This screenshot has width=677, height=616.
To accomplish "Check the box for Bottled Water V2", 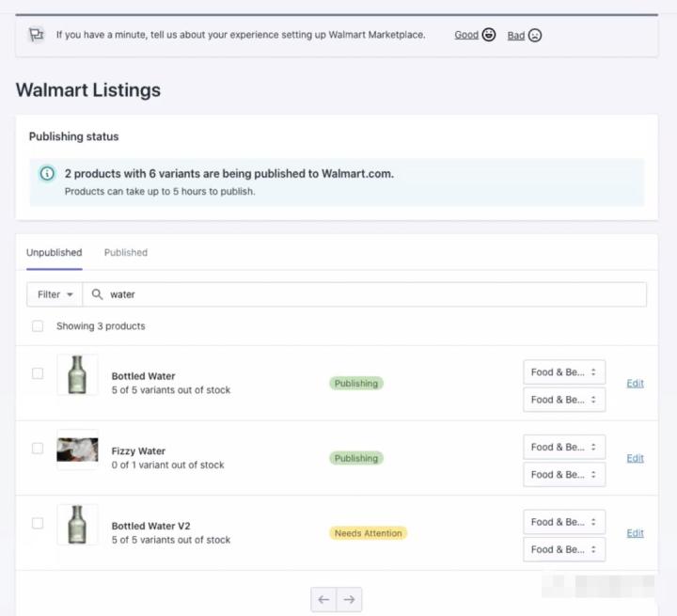I will pos(38,523).
